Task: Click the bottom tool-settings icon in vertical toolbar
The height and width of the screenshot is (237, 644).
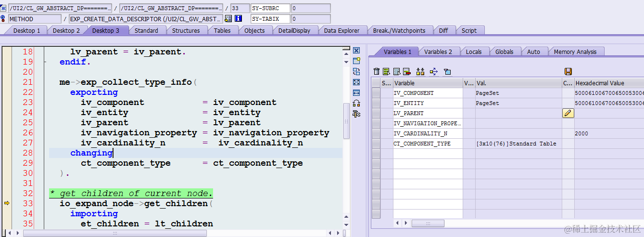Action: (356, 114)
